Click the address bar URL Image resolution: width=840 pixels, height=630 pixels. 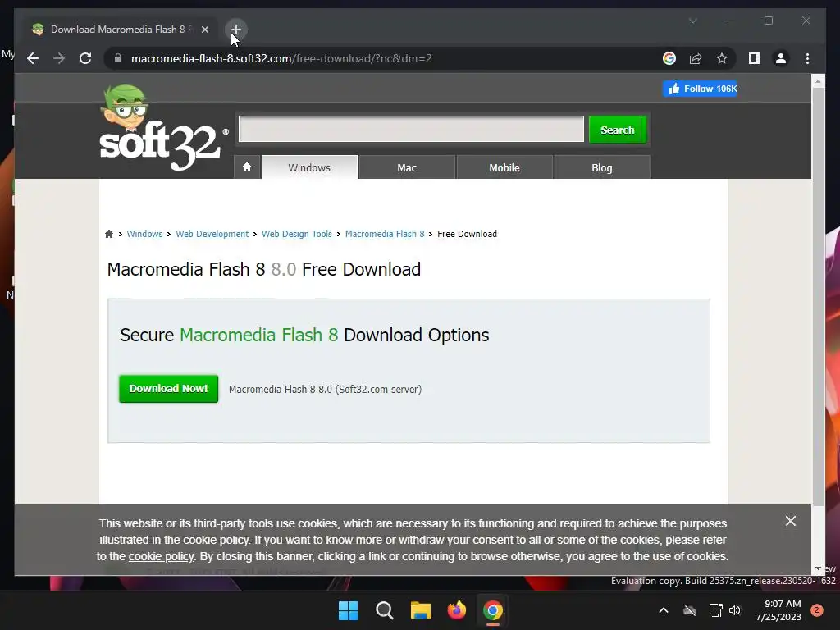281,58
